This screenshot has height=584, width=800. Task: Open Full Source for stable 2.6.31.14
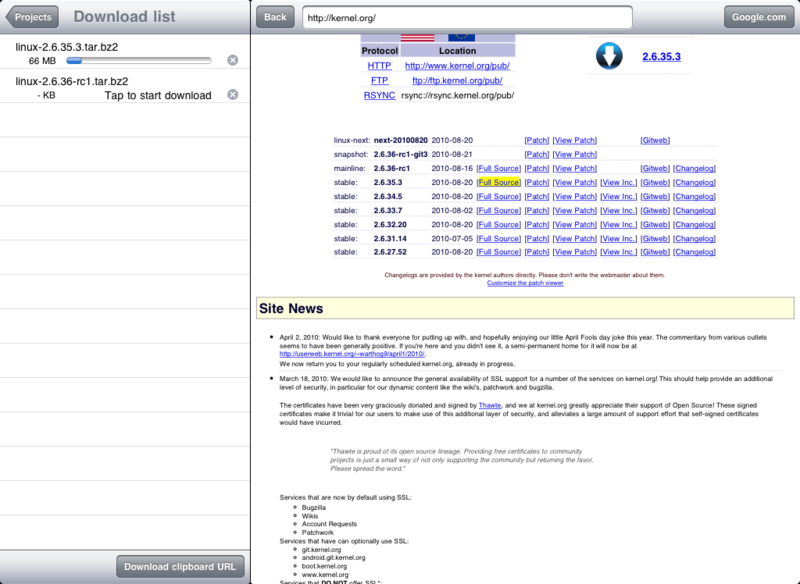tap(498, 239)
